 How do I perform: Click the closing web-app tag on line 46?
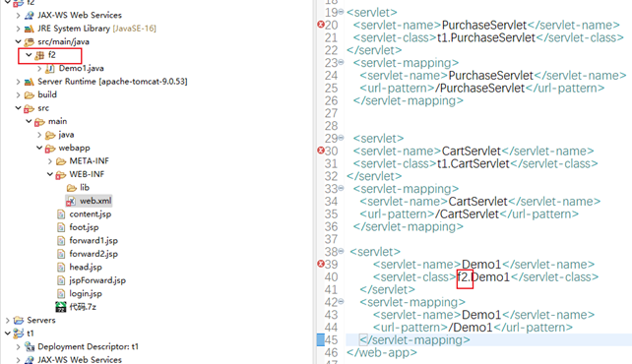click(x=382, y=353)
